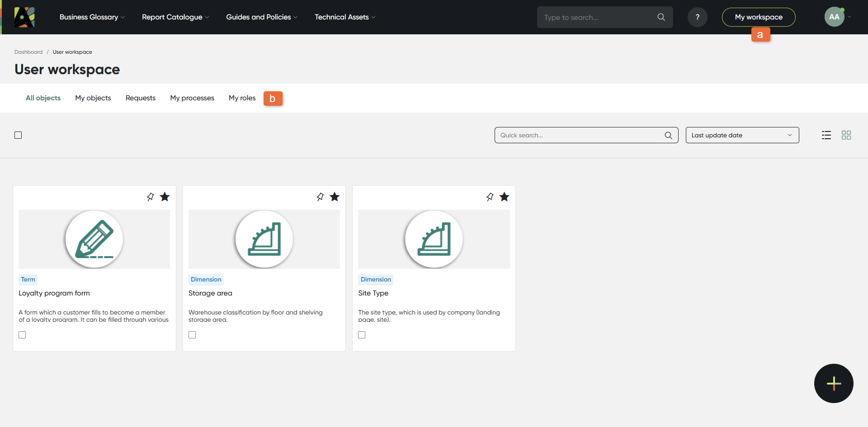The image size is (868, 427).
Task: Toggle the select all objects checkbox
Action: click(x=18, y=135)
